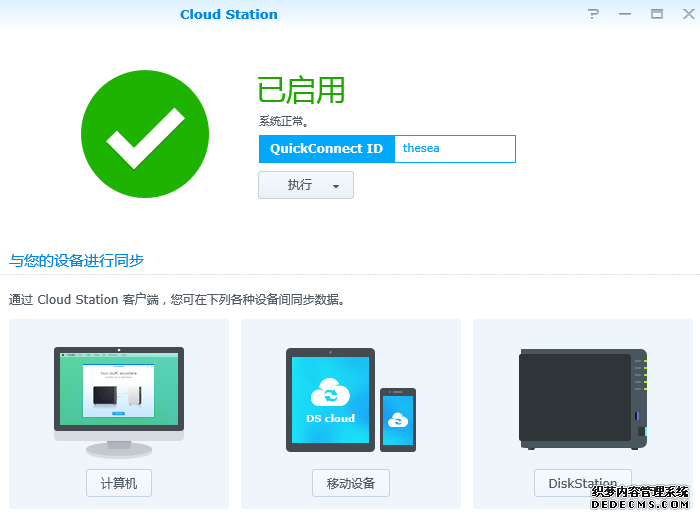Click the DiskStation NAS device illustration
The height and width of the screenshot is (519, 700).
pyautogui.click(x=583, y=399)
